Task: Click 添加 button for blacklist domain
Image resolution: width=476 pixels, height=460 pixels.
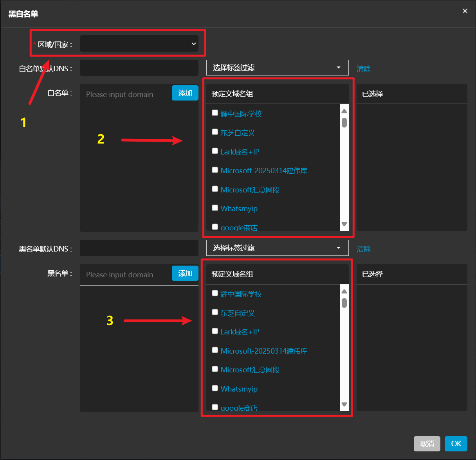Action: click(185, 273)
